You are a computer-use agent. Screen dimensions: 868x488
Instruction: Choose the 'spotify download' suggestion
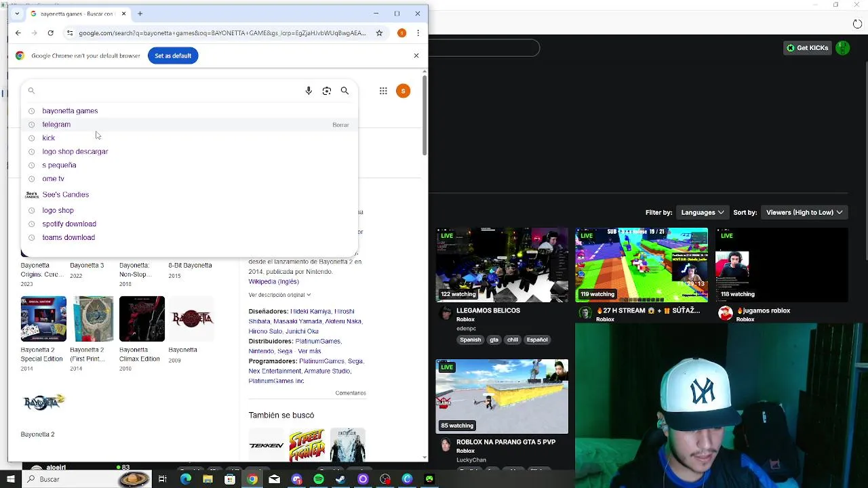click(69, 224)
